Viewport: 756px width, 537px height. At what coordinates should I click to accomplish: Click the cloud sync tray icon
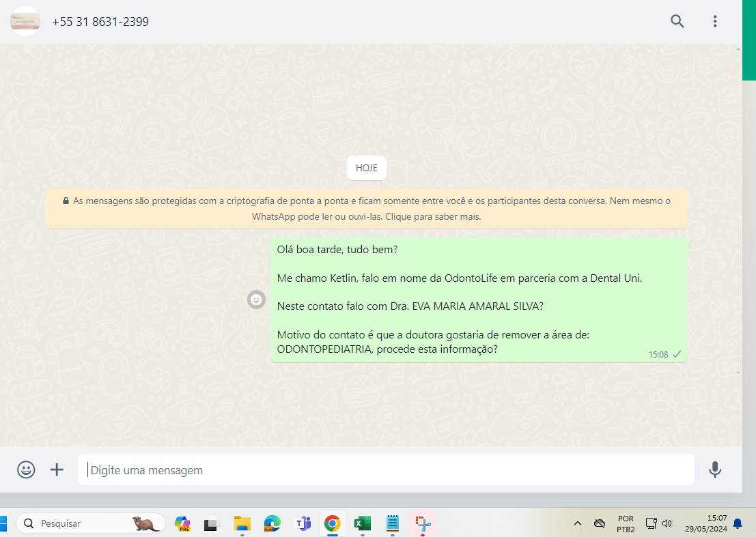pos(600,523)
